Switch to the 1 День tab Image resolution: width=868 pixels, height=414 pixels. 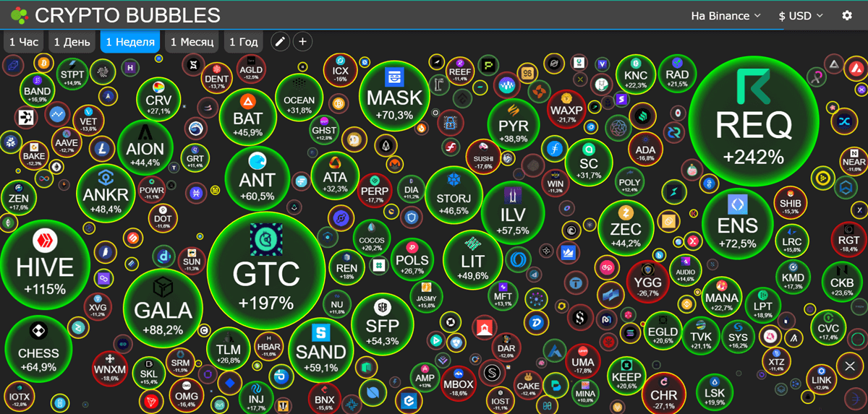click(72, 42)
